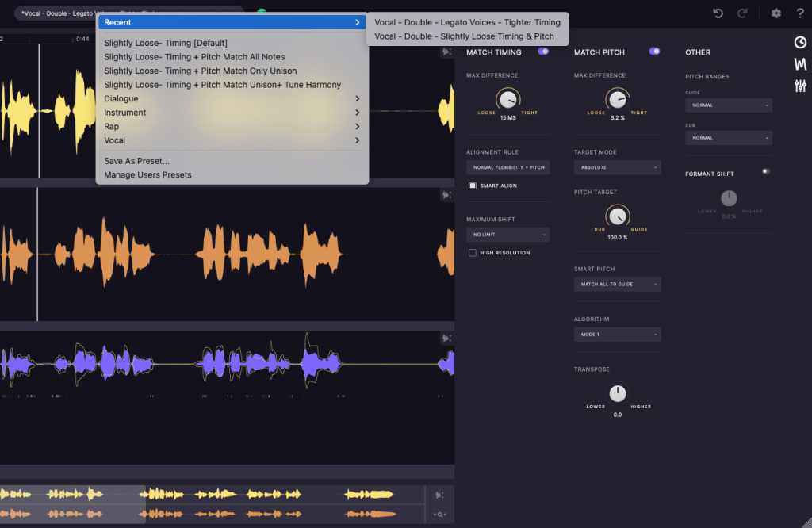Screen dimensions: 812x528
Task: Open settings with the gear icon
Action: click(x=776, y=13)
